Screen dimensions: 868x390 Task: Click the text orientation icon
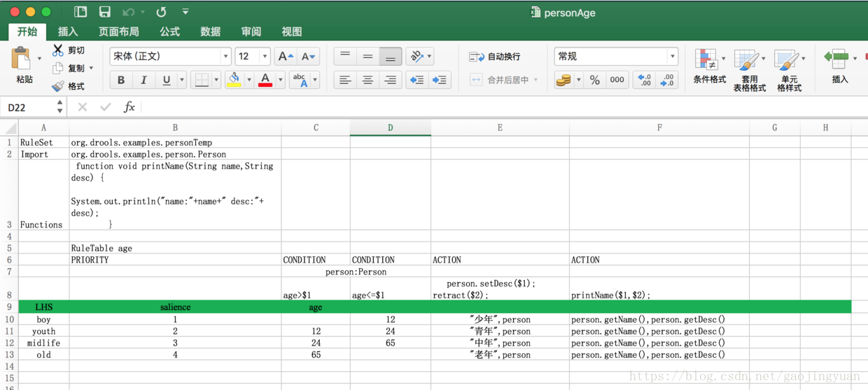pyautogui.click(x=416, y=56)
